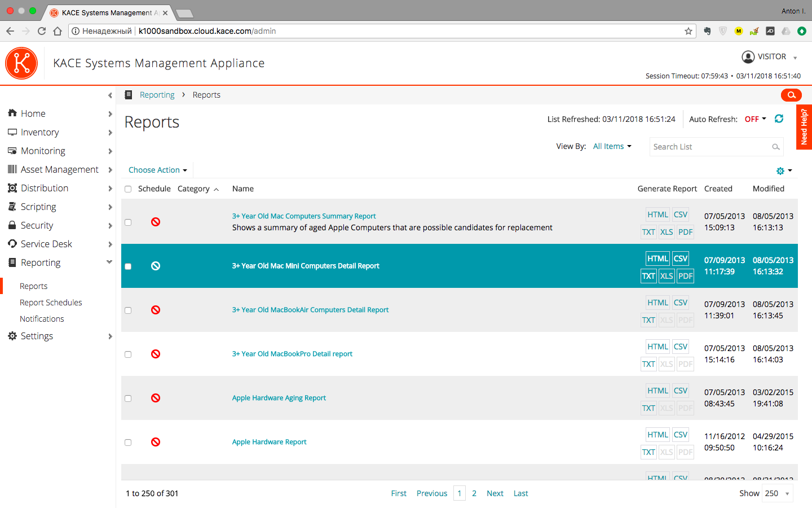This screenshot has width=812, height=508.
Task: Open the Need Help? side tab
Action: click(804, 127)
